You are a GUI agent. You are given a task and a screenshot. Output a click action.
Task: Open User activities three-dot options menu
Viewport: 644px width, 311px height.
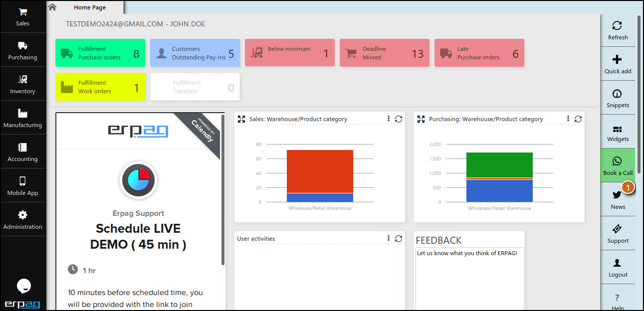(x=389, y=238)
